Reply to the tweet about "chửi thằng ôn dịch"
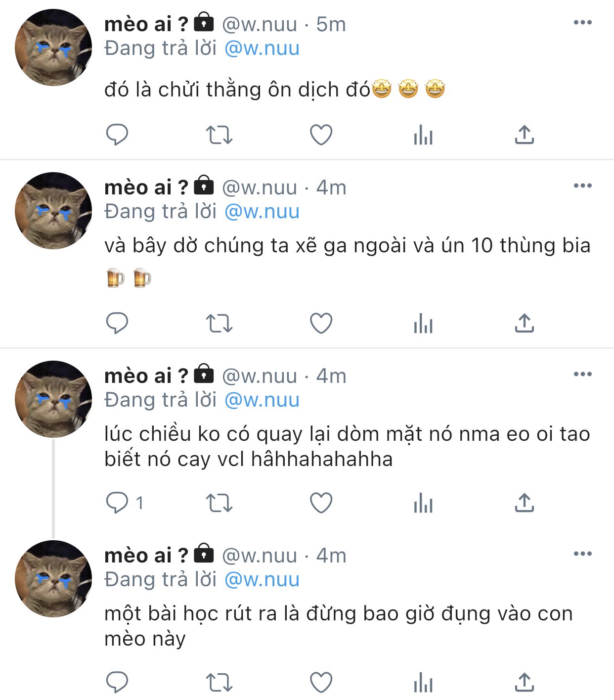 click(117, 135)
